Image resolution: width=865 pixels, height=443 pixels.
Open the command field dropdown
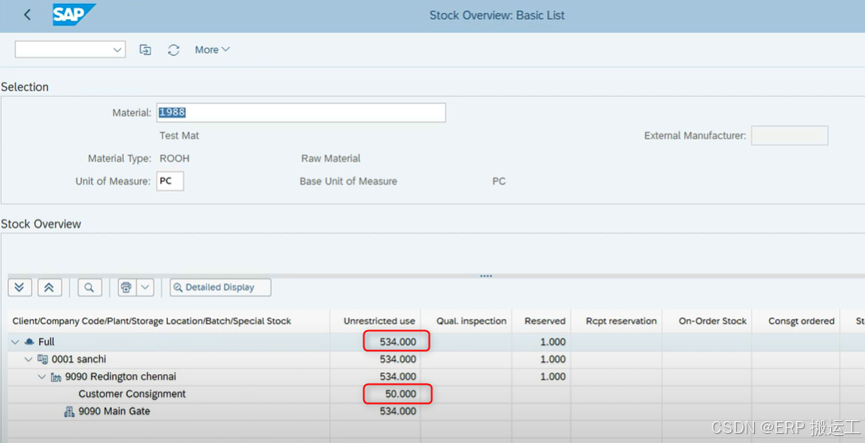coord(117,50)
